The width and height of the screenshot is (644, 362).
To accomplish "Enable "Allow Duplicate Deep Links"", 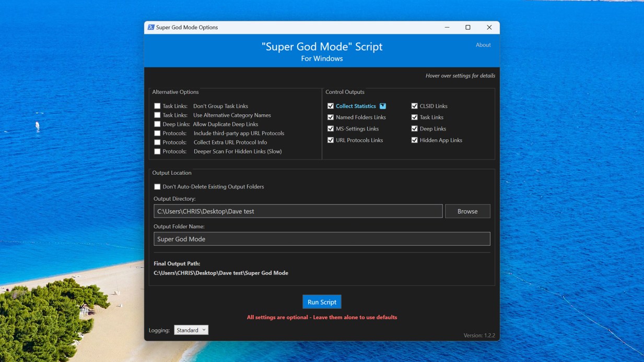I will 157,124.
